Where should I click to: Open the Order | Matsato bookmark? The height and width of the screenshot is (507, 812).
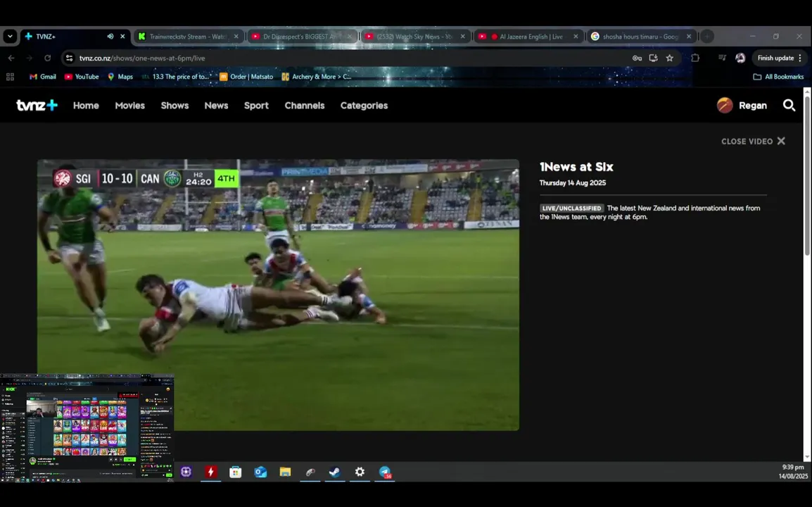tap(246, 77)
